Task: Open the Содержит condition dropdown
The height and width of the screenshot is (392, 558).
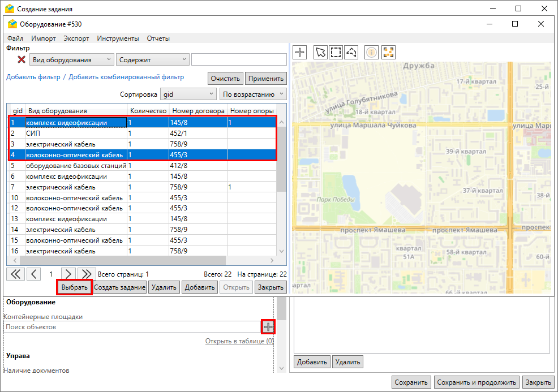Action: tap(152, 60)
